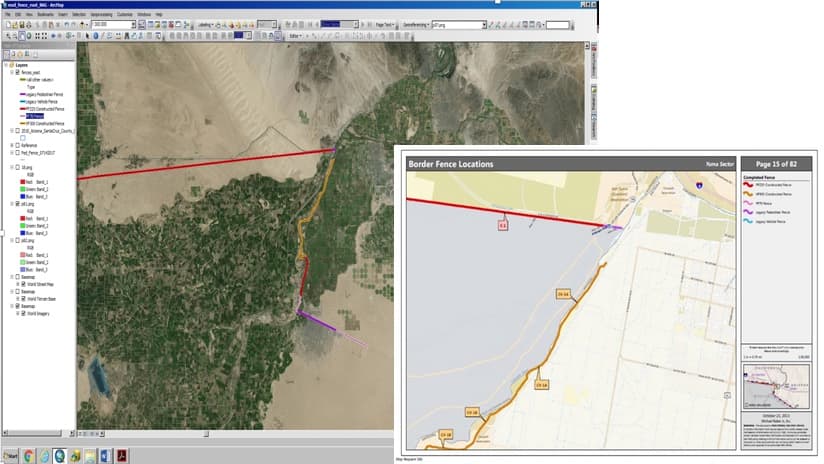Collapse the p15.png layer node
This screenshot has height=464, width=824.
[x=12, y=203]
